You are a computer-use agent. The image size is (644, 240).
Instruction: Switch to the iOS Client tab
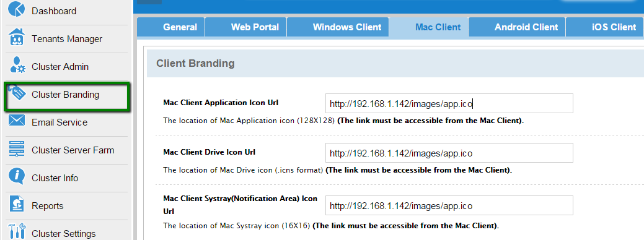[x=605, y=27]
